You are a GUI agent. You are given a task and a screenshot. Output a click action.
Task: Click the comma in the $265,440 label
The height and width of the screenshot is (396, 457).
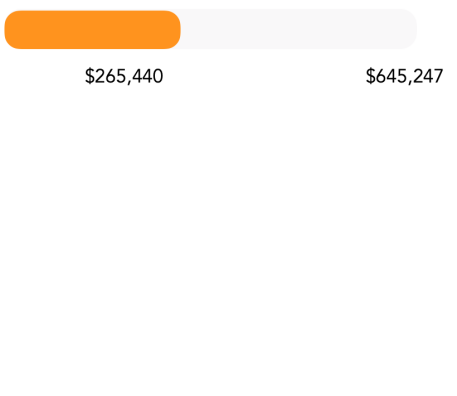pyautogui.click(x=129, y=82)
